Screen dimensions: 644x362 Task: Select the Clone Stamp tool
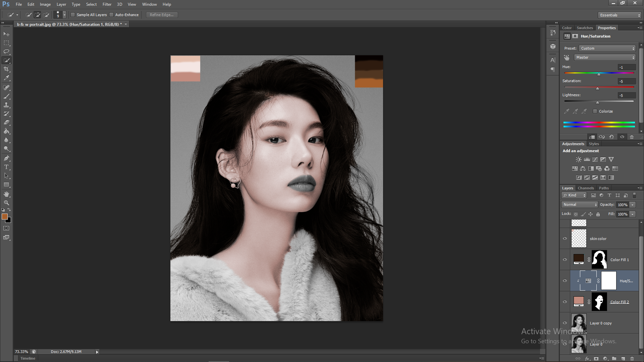(x=6, y=105)
